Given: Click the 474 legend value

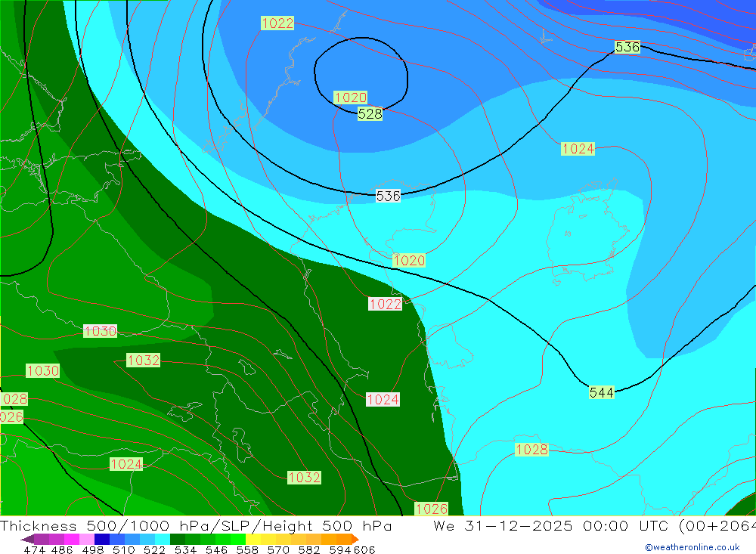Looking at the screenshot, I should 34,550.
